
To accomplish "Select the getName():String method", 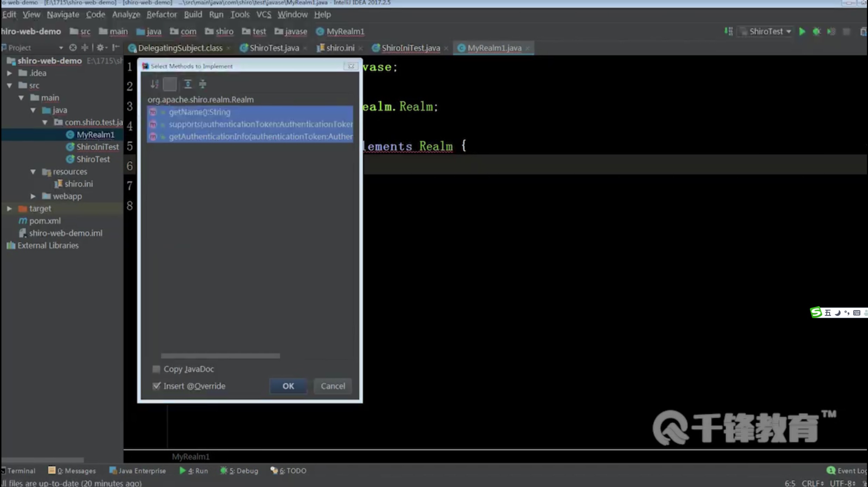I will point(250,112).
